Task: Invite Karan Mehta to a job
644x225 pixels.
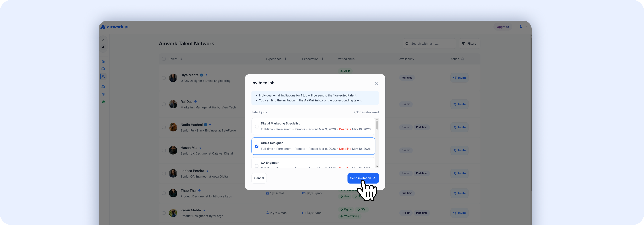Action: (460, 213)
